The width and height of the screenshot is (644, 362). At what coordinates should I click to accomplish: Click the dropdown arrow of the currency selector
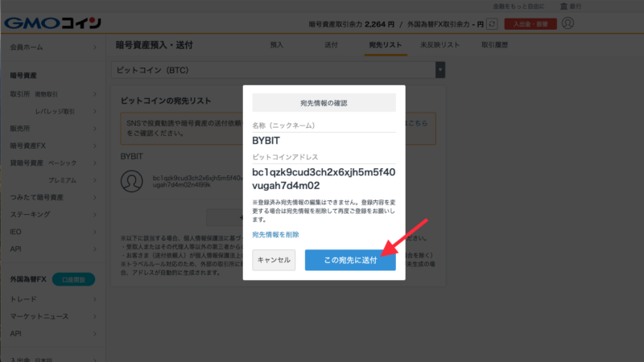pyautogui.click(x=440, y=70)
